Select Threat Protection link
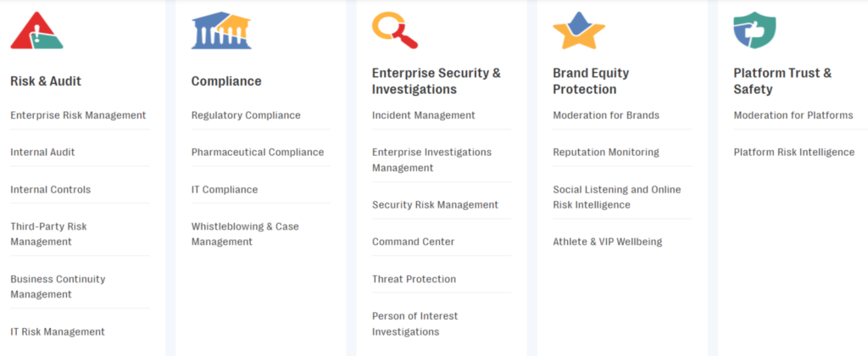868x356 pixels. (414, 280)
